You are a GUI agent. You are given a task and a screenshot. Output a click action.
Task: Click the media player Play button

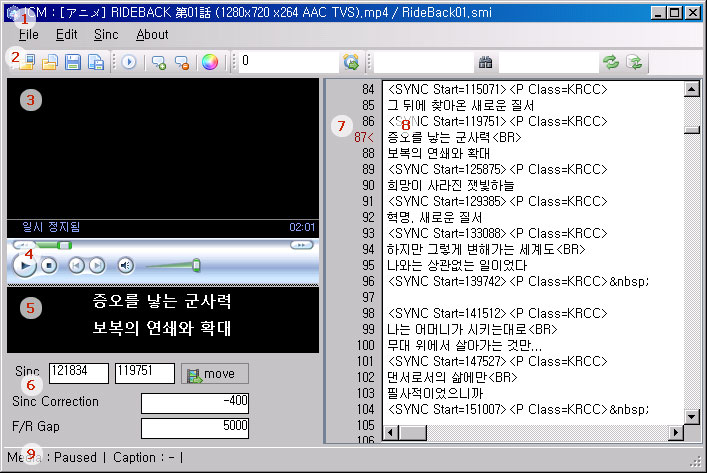pyautogui.click(x=24, y=266)
